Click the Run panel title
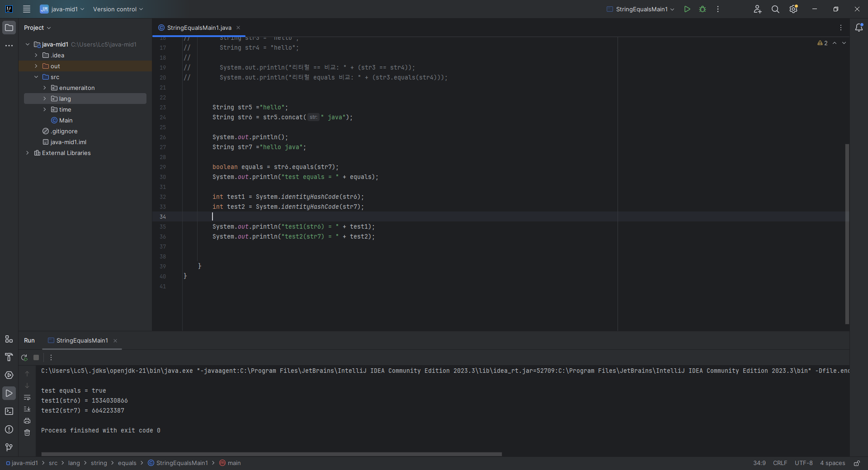This screenshot has height=470, width=868. coord(29,340)
